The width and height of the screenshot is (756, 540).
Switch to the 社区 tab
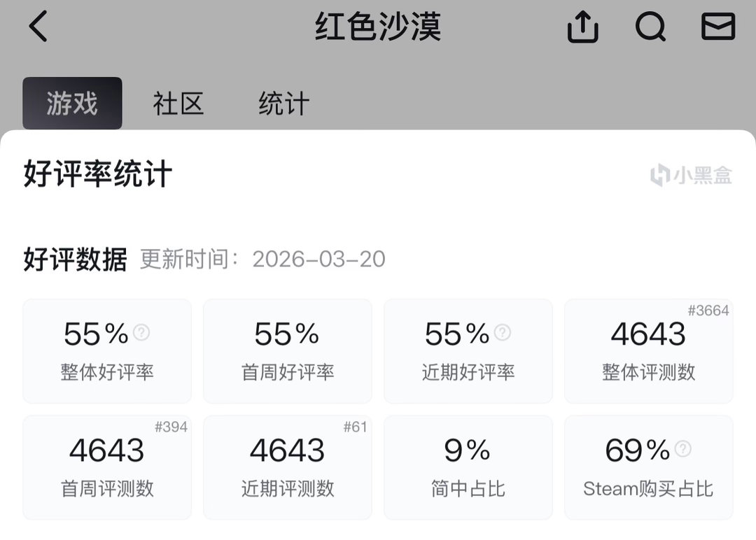click(x=177, y=102)
